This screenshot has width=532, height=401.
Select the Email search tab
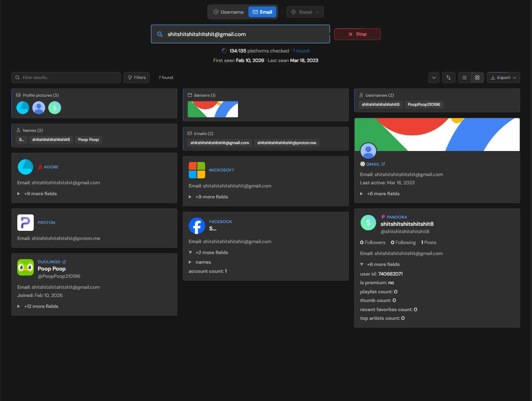(262, 12)
